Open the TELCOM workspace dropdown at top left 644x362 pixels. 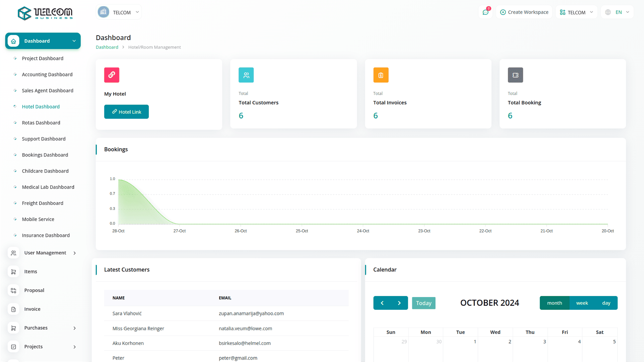119,12
